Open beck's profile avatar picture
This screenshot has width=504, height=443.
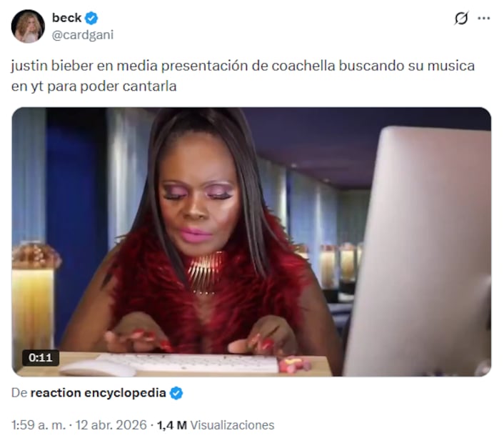click(x=28, y=26)
